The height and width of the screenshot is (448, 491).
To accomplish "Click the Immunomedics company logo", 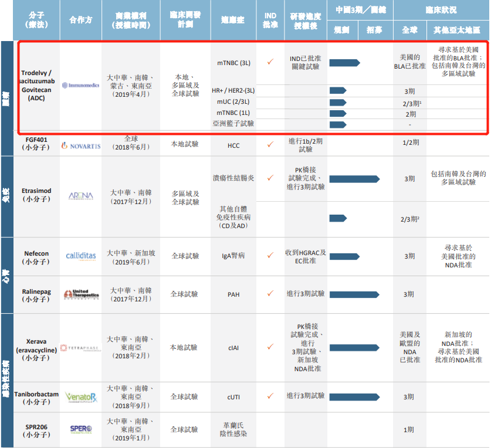I will click(x=80, y=85).
